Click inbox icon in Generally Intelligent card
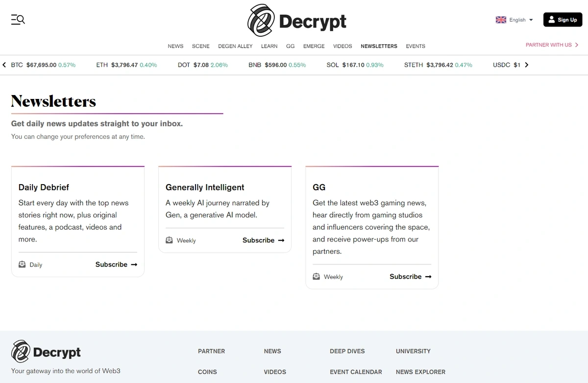Image resolution: width=588 pixels, height=383 pixels. tap(169, 240)
